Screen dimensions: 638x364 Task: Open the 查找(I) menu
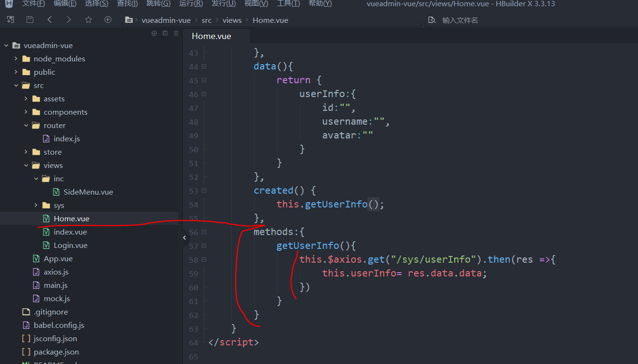pos(127,4)
